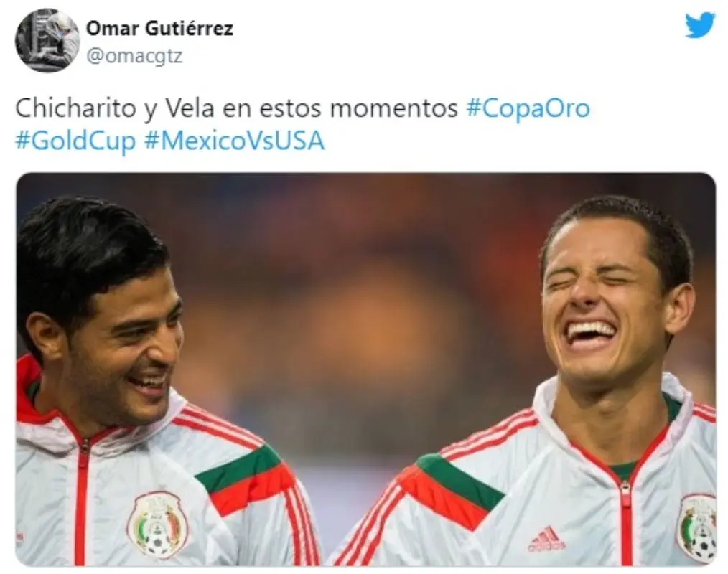Select the text 'Chicharito y Vela en estos momentos'
Screen dimensions: 728x574
coord(237,108)
